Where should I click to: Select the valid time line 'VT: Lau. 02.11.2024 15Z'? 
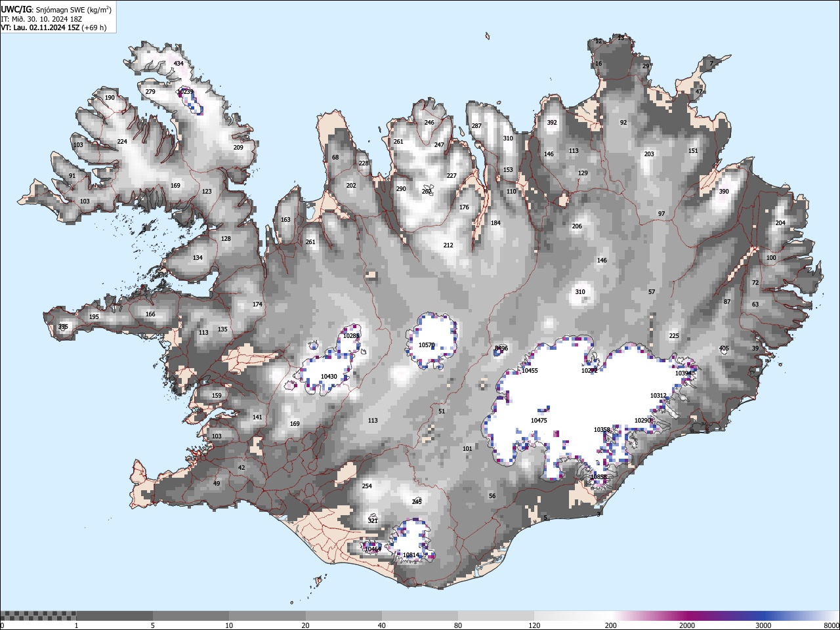click(x=39, y=28)
